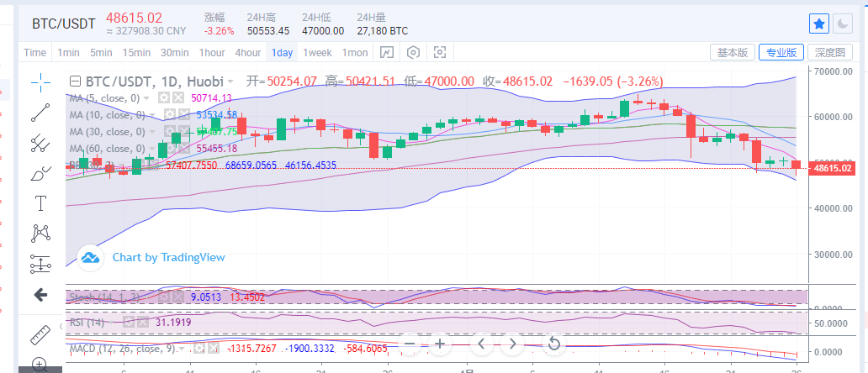Image resolution: width=868 pixels, height=373 pixels.
Task: Choose the pitchfork drawing tool
Action: (x=40, y=143)
